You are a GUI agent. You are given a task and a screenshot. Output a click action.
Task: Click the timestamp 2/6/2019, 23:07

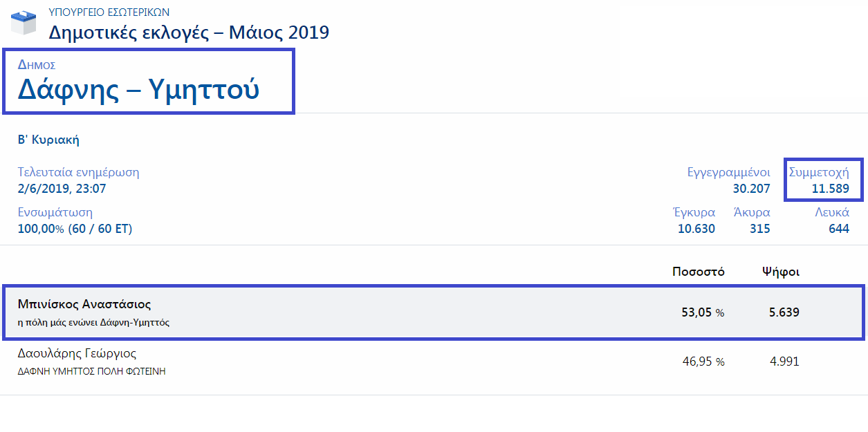click(x=62, y=188)
